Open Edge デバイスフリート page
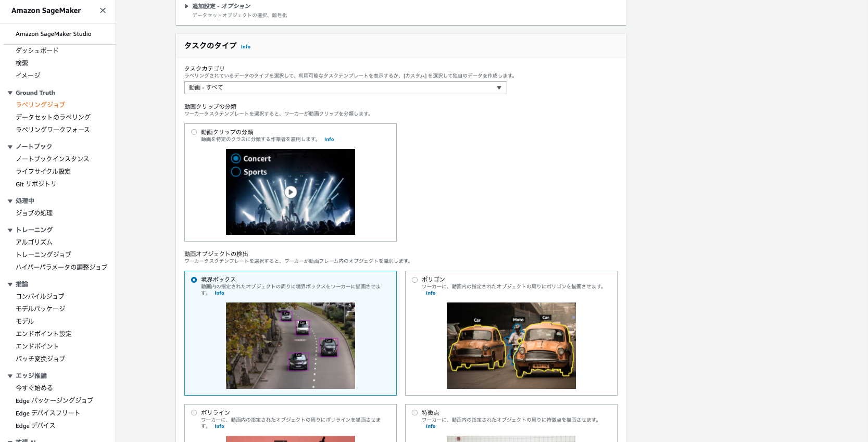Image resolution: width=868 pixels, height=442 pixels. tap(48, 413)
